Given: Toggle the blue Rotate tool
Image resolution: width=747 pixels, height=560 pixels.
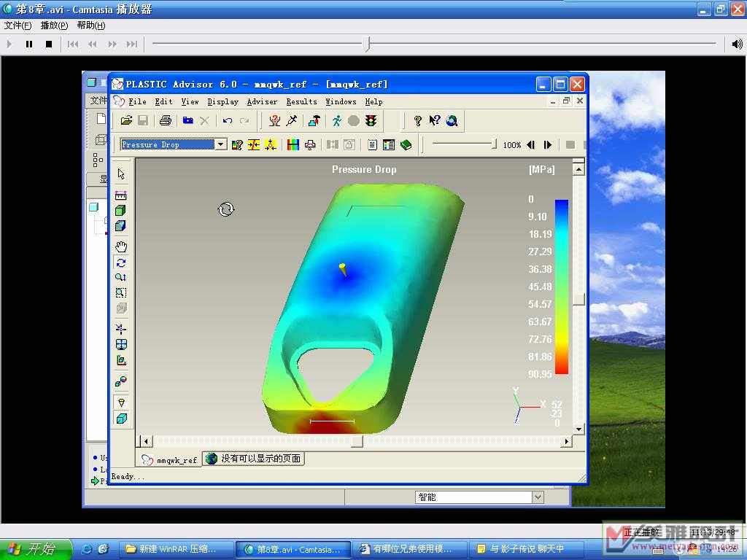Looking at the screenshot, I should coord(121,262).
